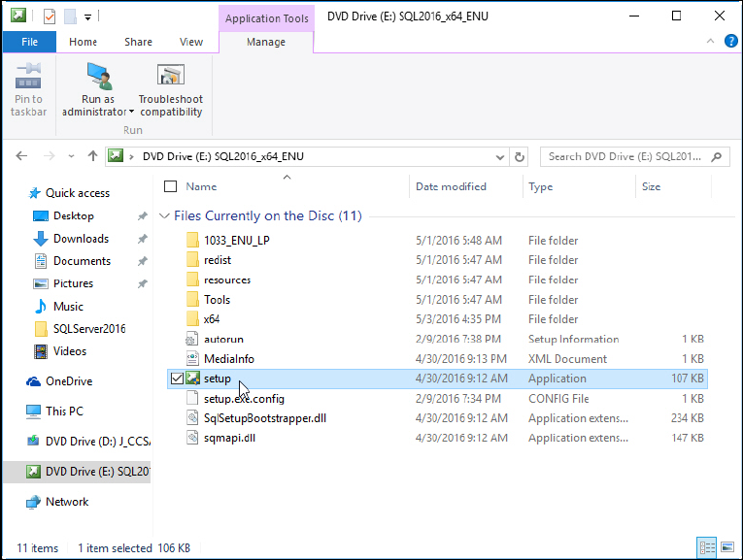Go up one folder level
Image resolution: width=743 pixels, height=560 pixels.
click(92, 155)
